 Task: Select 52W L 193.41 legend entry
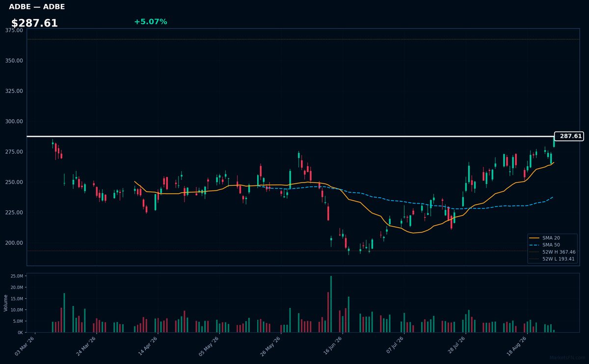pyautogui.click(x=552, y=259)
